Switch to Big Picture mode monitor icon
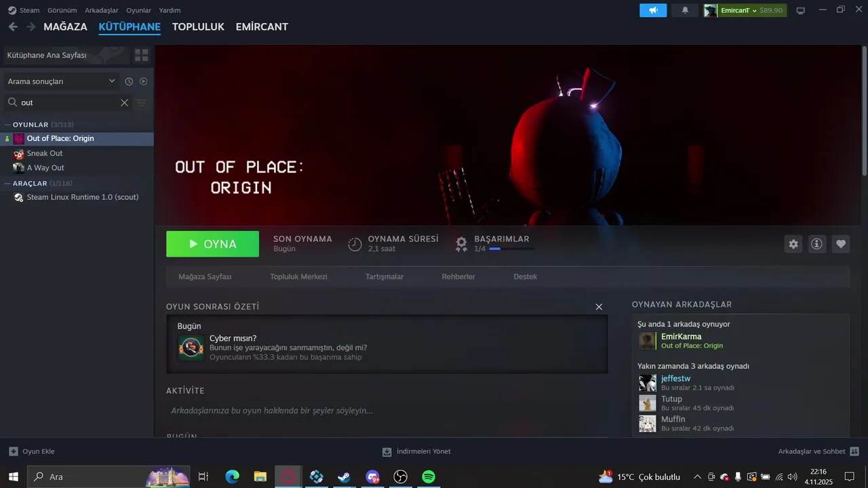The image size is (868, 488). tap(800, 10)
